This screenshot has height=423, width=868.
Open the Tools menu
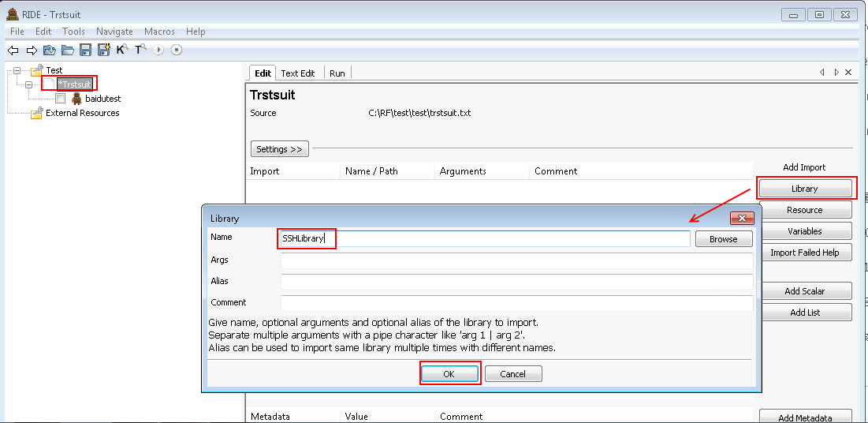tap(73, 32)
